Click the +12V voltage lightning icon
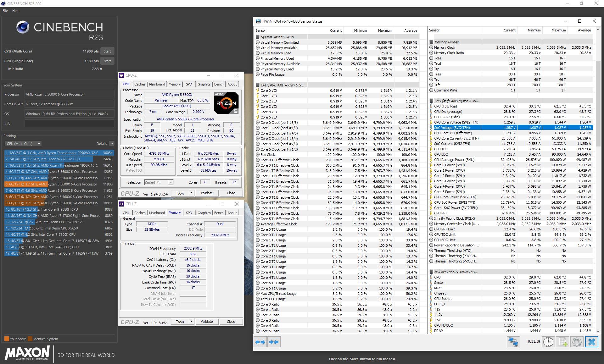Viewport: 604px width, 364px height. (x=431, y=315)
